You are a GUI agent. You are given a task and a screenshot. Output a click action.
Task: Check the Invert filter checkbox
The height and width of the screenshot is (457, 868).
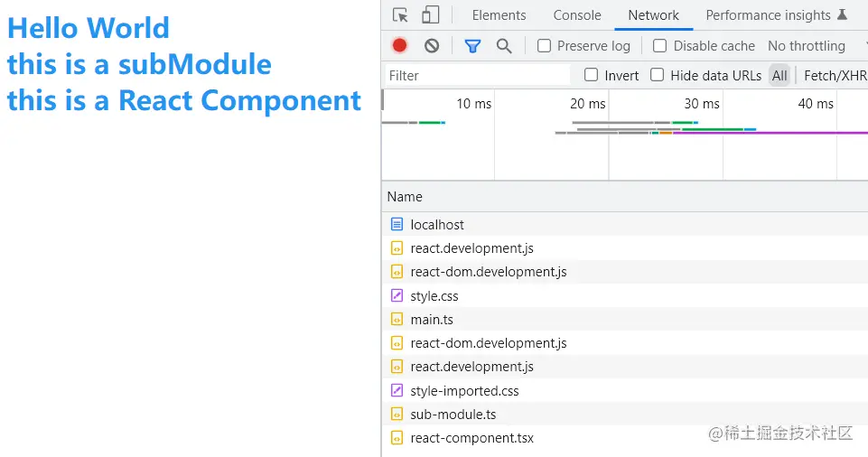tap(592, 75)
